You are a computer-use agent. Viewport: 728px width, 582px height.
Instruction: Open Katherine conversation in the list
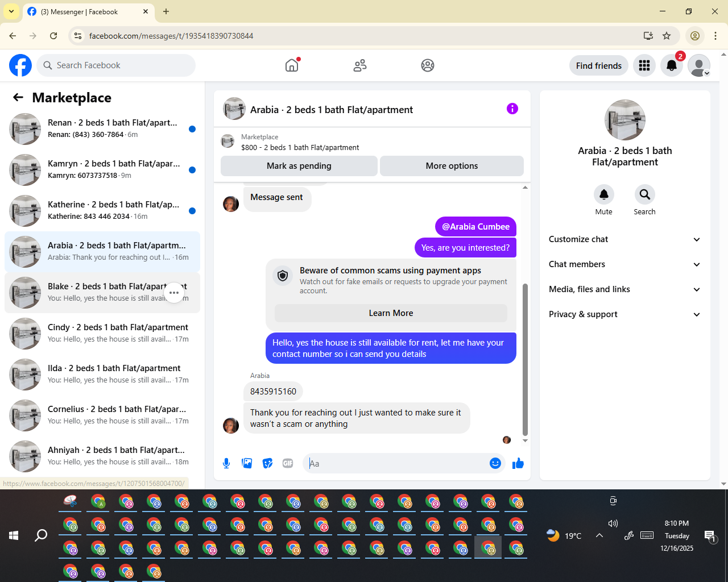[x=102, y=211]
